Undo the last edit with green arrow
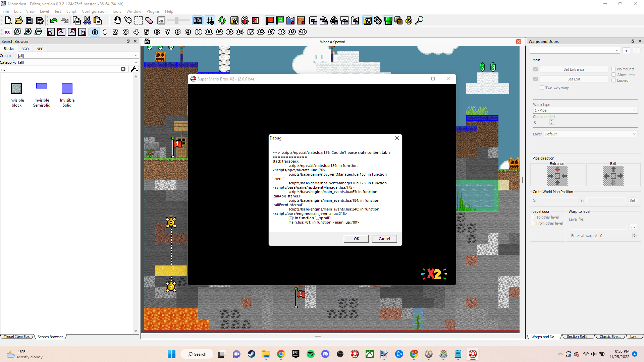The image size is (644, 362). tap(54, 21)
